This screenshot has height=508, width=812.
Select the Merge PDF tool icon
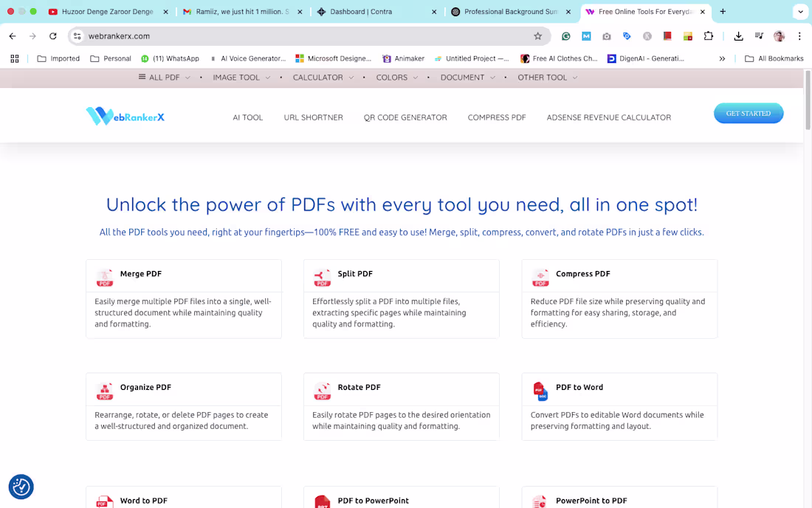click(x=104, y=278)
